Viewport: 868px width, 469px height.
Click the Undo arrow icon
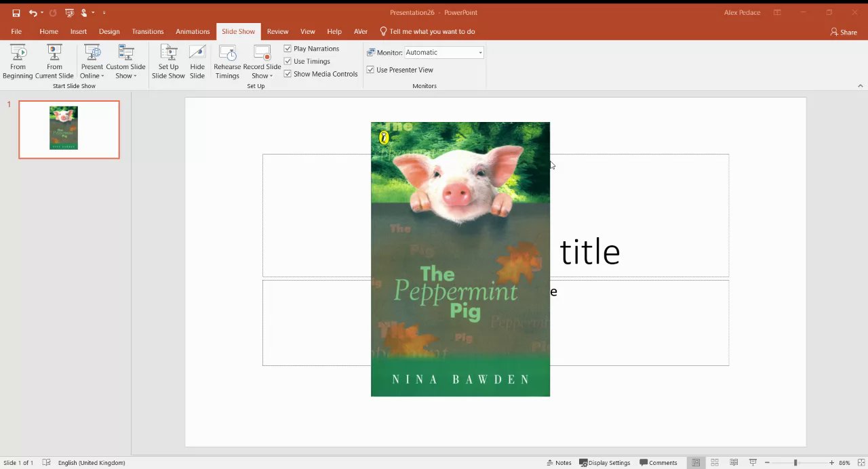33,13
